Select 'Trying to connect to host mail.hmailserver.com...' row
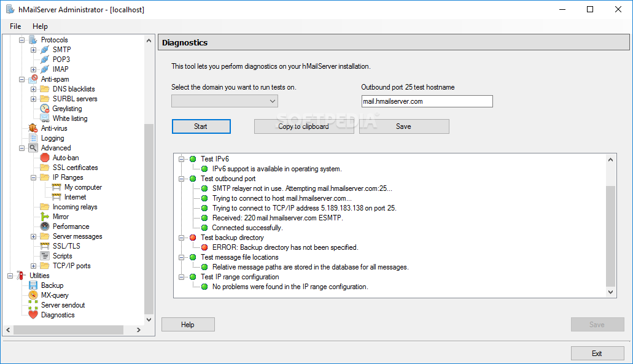Viewport: 633px width, 364px height. (x=282, y=198)
